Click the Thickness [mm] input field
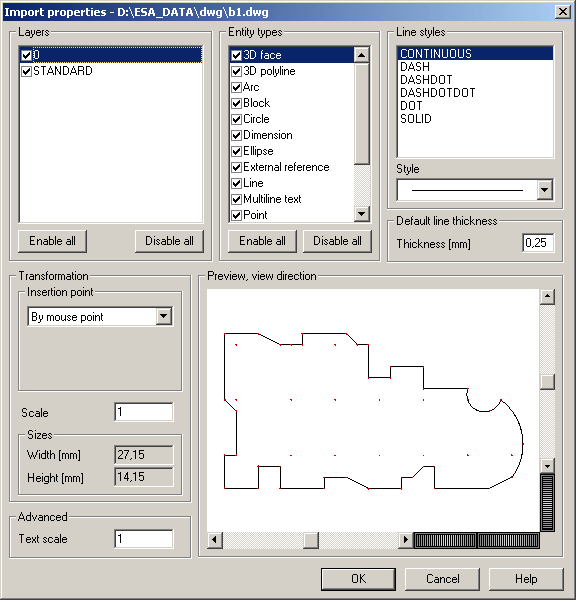The width and height of the screenshot is (576, 600). point(538,243)
